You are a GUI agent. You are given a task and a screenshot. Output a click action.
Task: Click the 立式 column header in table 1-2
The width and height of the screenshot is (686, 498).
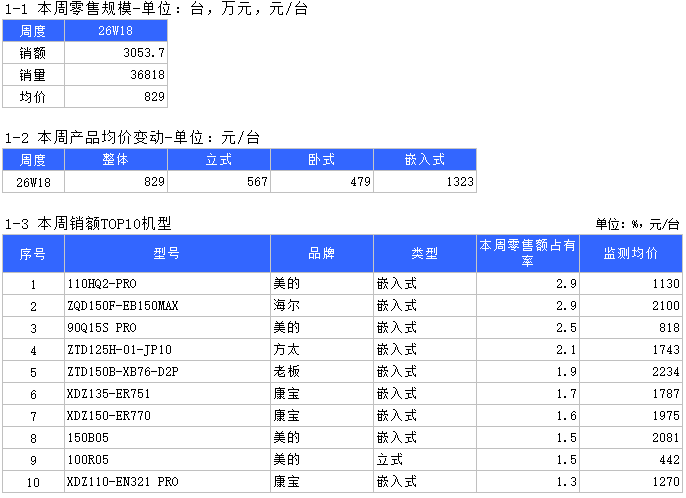(219, 160)
